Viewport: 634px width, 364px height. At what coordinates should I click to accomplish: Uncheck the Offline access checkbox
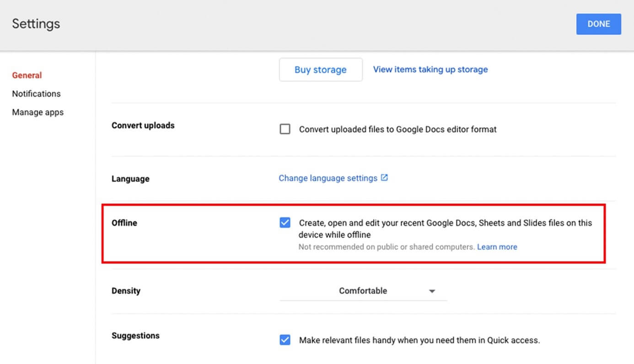[x=285, y=223]
